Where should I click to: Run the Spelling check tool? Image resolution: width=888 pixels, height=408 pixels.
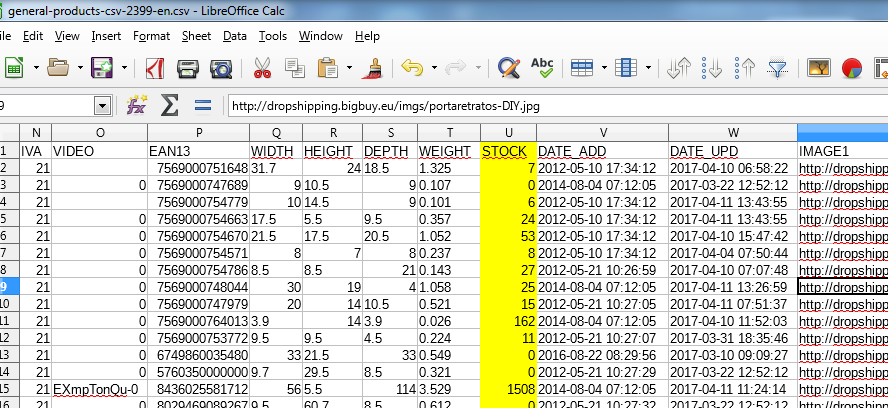[x=542, y=69]
